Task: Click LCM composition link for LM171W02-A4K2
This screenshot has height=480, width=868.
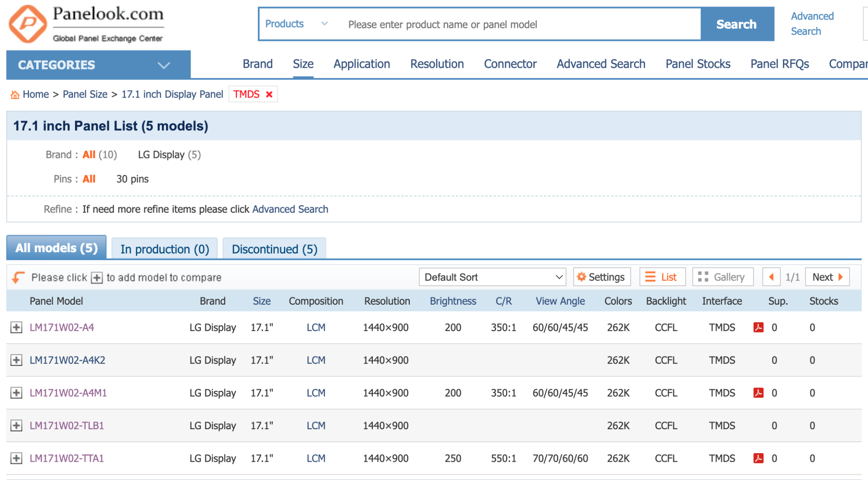Action: click(316, 360)
